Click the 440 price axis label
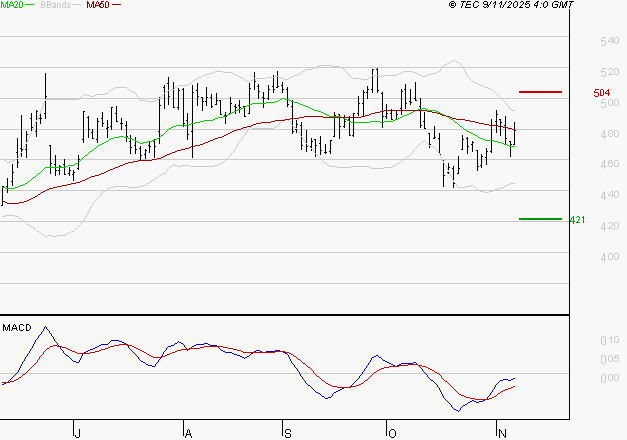The width and height of the screenshot is (627, 440). [x=610, y=195]
